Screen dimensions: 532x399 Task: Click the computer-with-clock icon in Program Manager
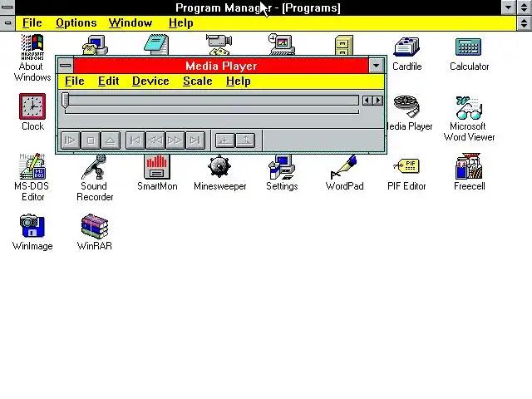tap(281, 44)
